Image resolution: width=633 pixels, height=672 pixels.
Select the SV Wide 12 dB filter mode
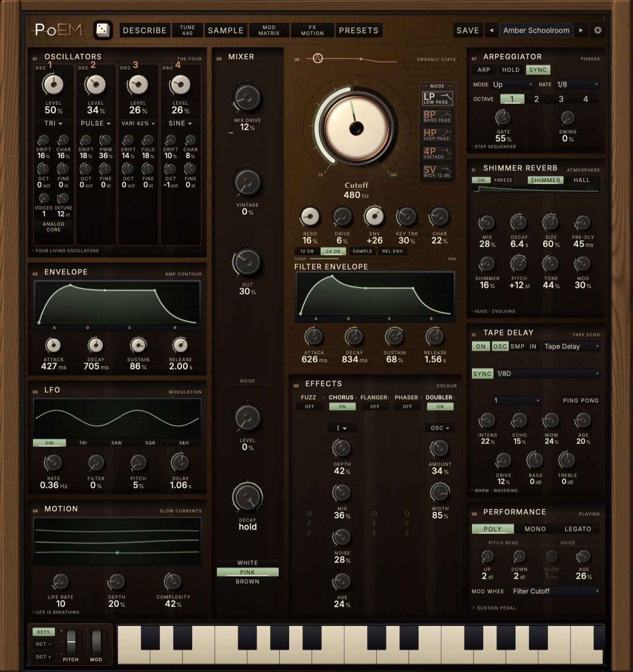437,172
